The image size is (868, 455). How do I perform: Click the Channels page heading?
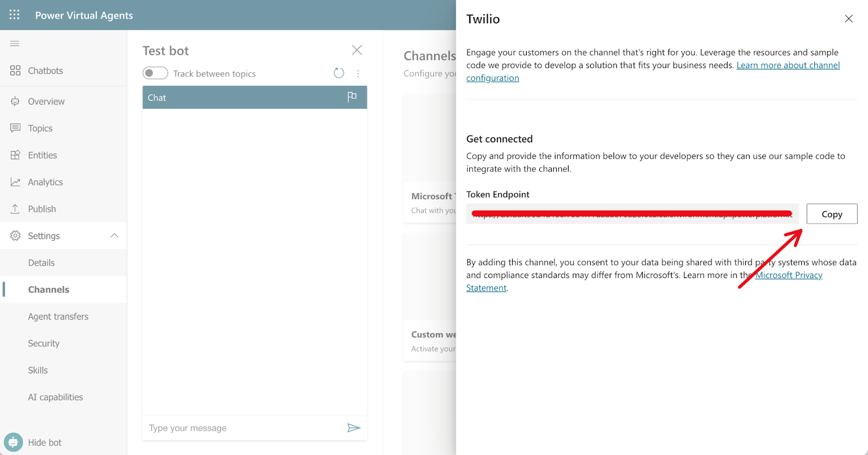point(430,56)
